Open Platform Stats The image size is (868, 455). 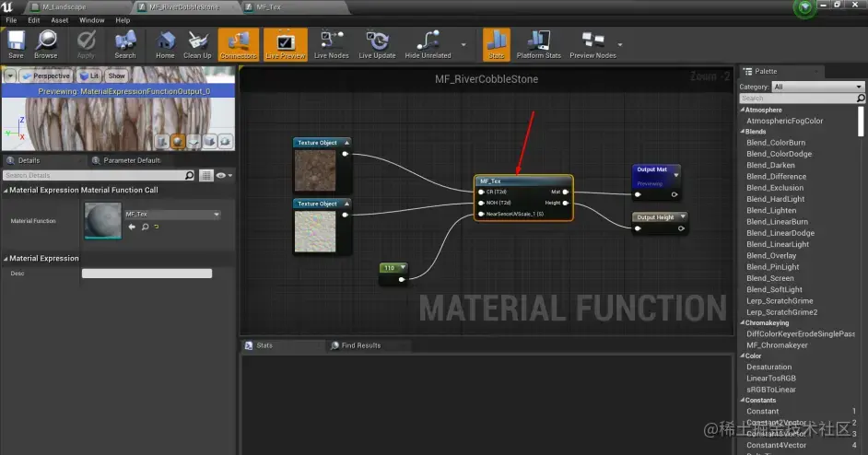point(539,44)
